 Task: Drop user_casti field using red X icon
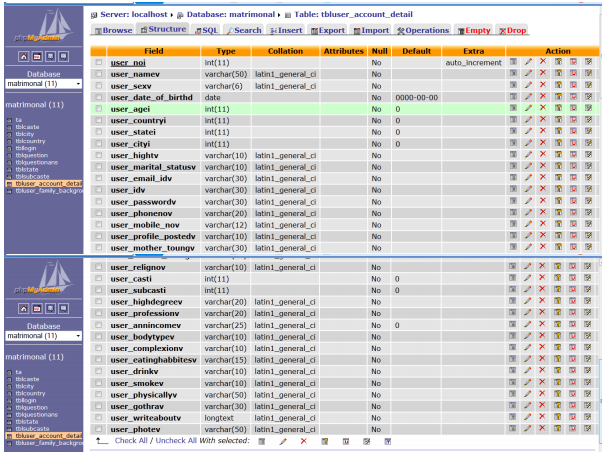tap(542, 278)
